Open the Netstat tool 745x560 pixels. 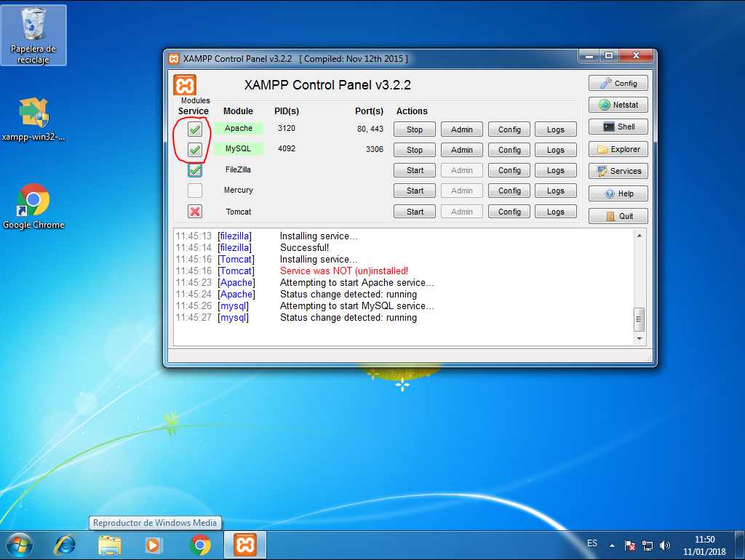(x=617, y=104)
